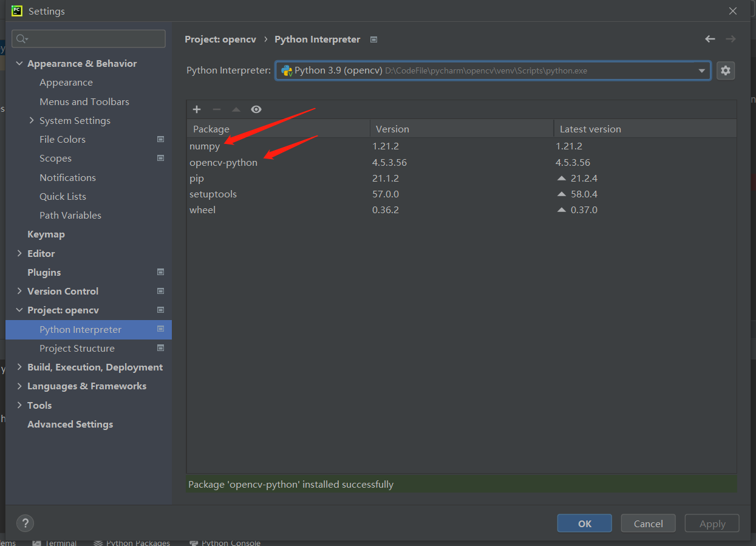The height and width of the screenshot is (546, 756).
Task: Click the Cancel button
Action: (x=649, y=524)
